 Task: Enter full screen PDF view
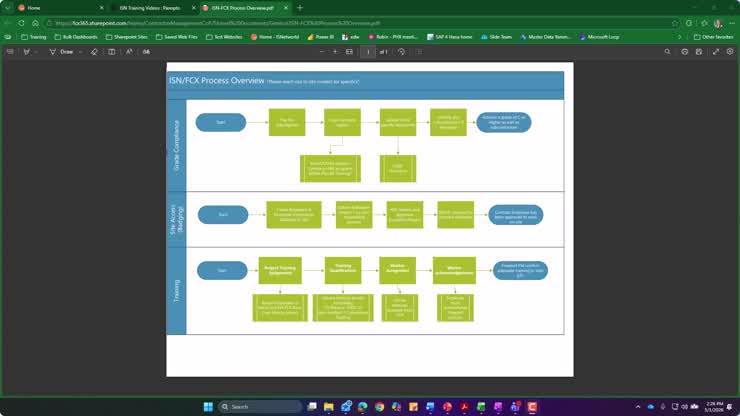pyautogui.click(x=716, y=52)
